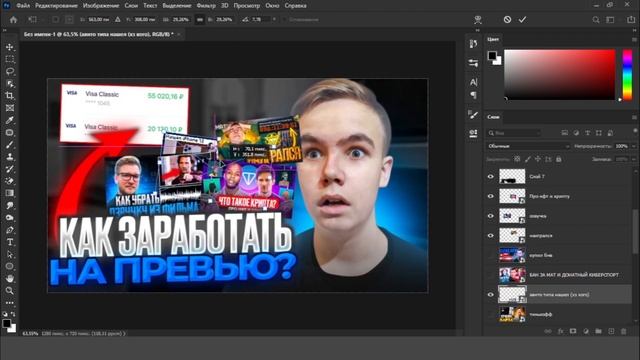Delete layer using the trash icon
The height and width of the screenshot is (360, 640).
[x=624, y=331]
